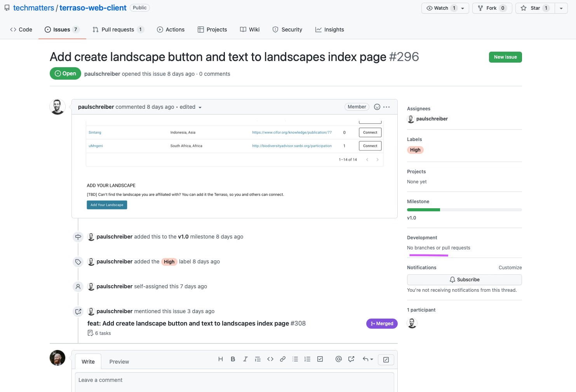Screen dimensions: 576x392
Task: Insert code with the code icon
Action: coord(270,359)
